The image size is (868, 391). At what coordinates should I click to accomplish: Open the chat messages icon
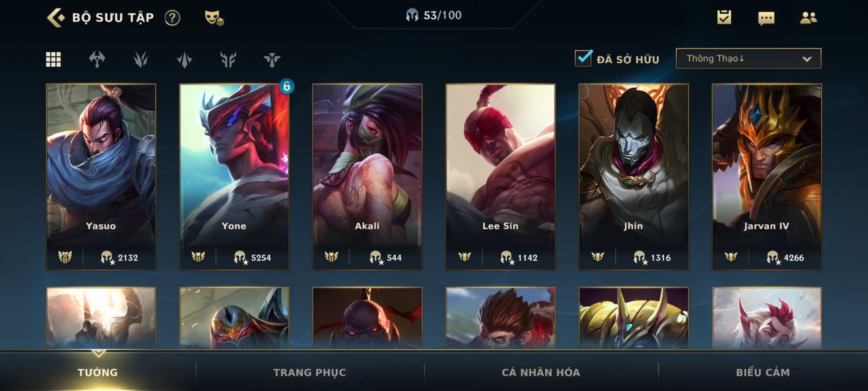tap(766, 18)
